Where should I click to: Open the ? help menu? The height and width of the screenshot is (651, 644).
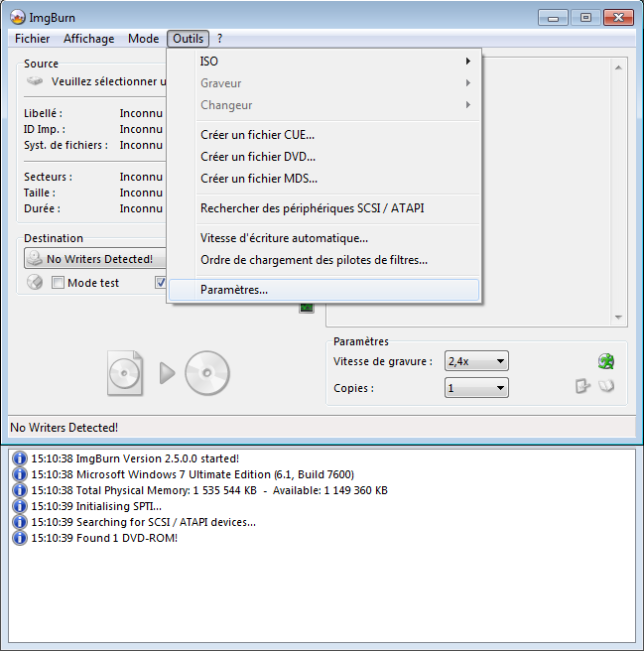point(219,39)
